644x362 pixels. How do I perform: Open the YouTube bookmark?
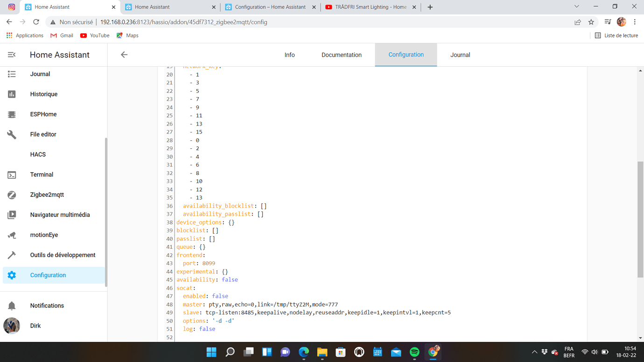tap(95, 35)
